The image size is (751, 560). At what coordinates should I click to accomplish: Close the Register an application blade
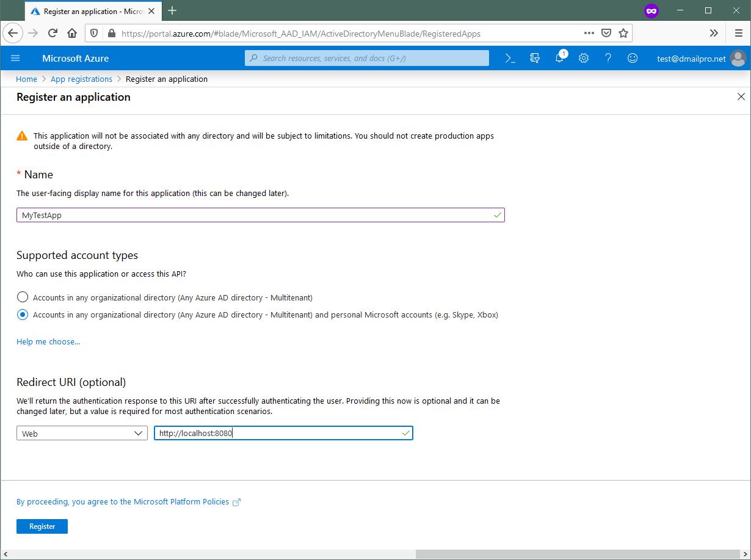pyautogui.click(x=741, y=96)
